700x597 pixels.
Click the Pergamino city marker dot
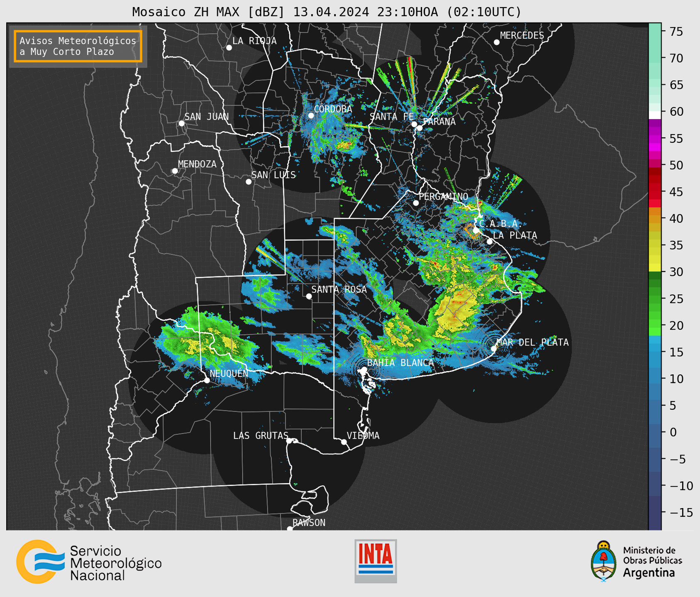pos(416,203)
